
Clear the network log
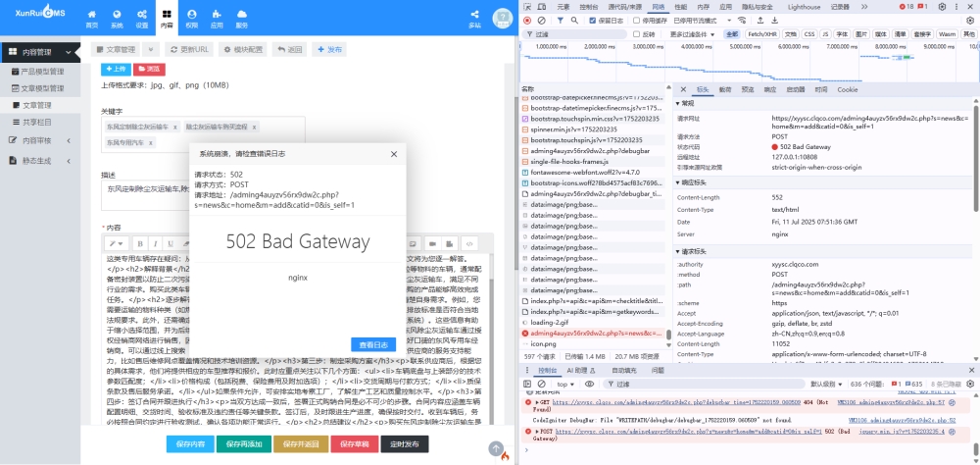click(541, 20)
